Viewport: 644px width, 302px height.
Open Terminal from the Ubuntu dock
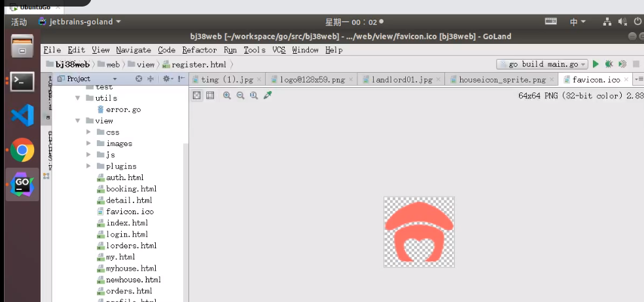(x=22, y=81)
